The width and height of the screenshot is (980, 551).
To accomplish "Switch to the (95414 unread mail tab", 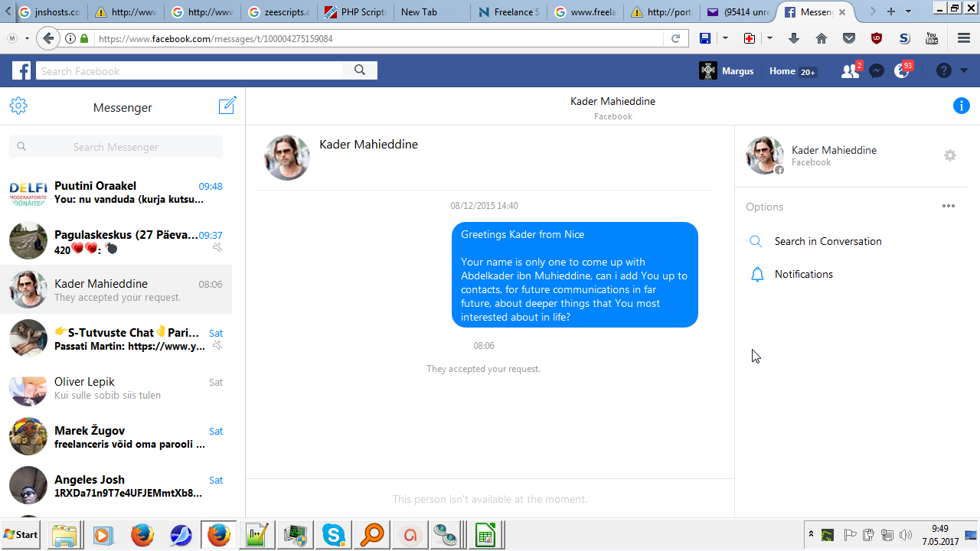I will click(738, 11).
